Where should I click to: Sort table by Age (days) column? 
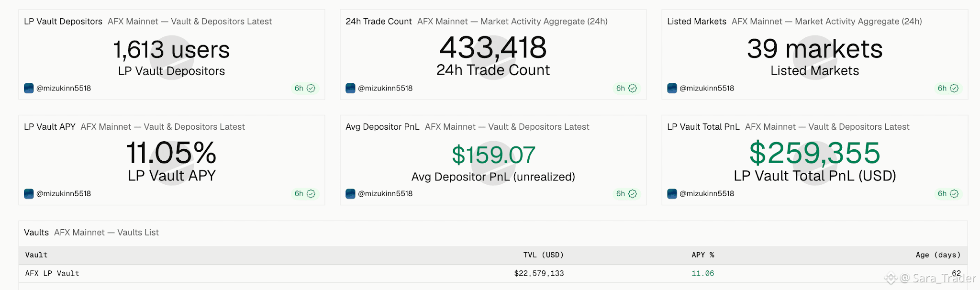click(x=938, y=255)
